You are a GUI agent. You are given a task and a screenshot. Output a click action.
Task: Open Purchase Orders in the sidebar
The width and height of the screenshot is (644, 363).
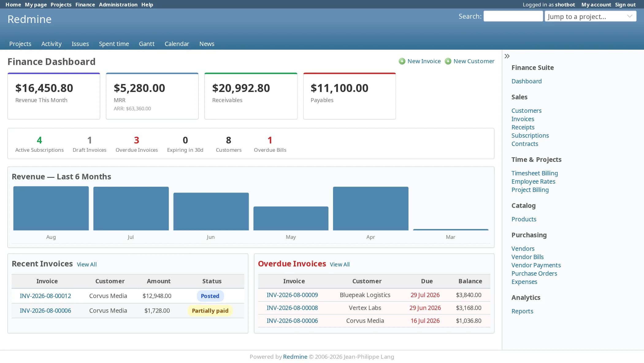click(x=534, y=273)
